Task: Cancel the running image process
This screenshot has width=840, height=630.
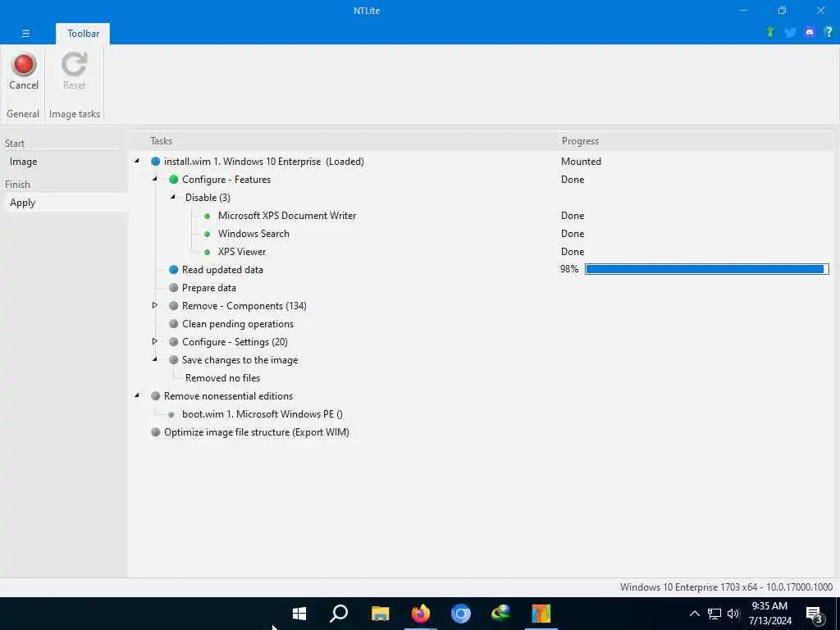Action: (24, 72)
